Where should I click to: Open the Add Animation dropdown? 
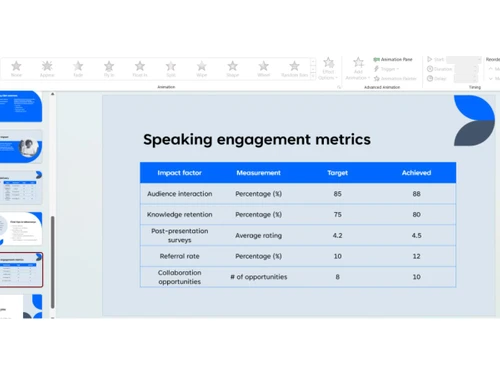coord(358,69)
